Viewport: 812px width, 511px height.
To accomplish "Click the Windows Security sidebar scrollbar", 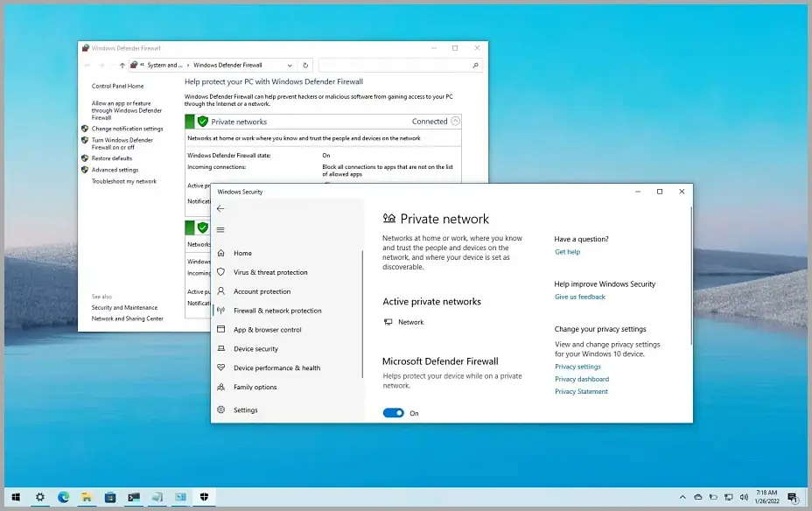I will tap(362, 314).
